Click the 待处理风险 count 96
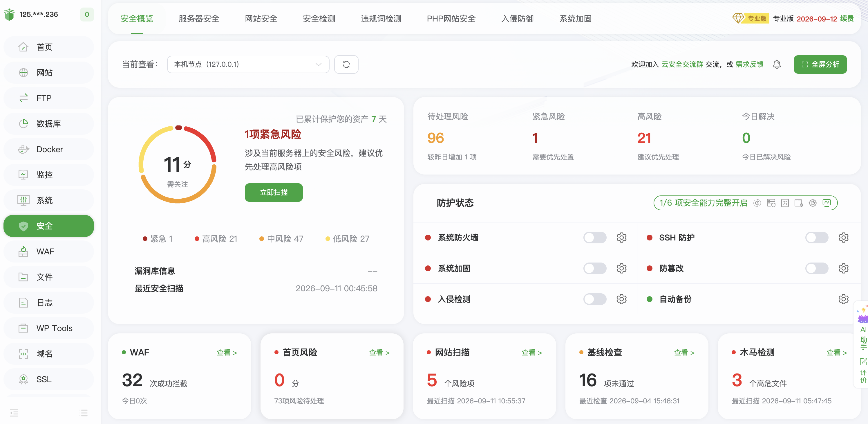 pos(436,138)
